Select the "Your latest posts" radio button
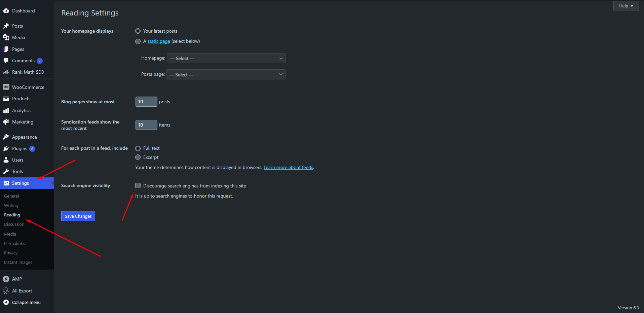Screen dimensions: 644x313 [138, 31]
